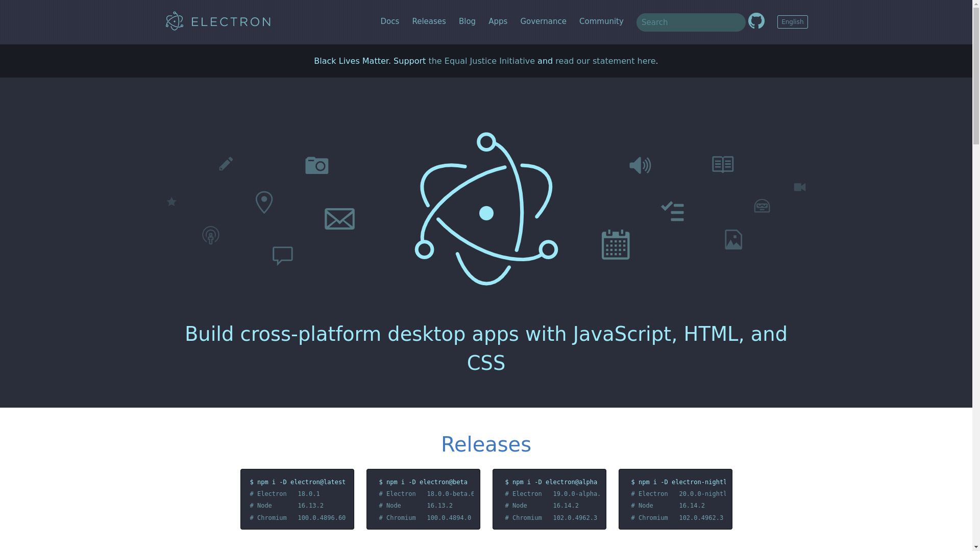Open the GitHub repository icon
Image resolution: width=980 pixels, height=551 pixels.
pyautogui.click(x=756, y=21)
